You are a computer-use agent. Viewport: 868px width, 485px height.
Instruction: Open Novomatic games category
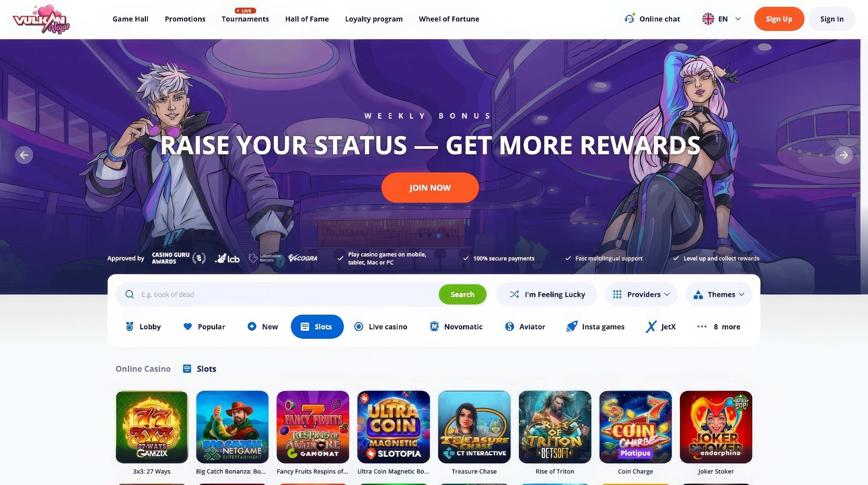click(x=456, y=326)
